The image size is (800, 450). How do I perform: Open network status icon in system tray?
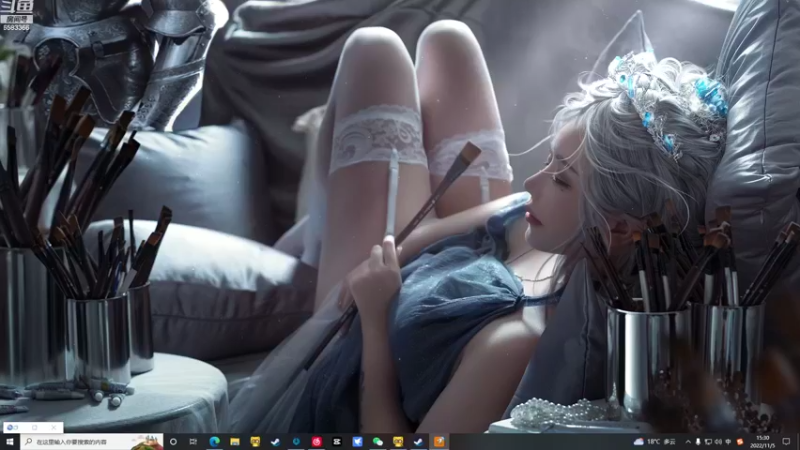point(708,442)
